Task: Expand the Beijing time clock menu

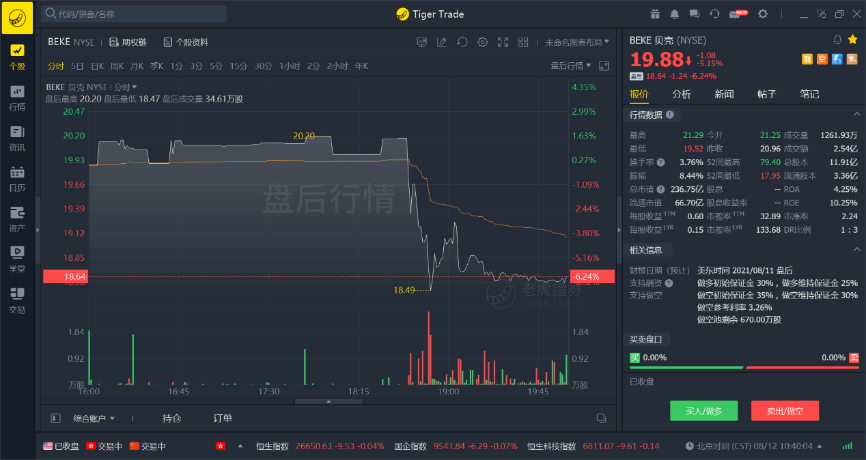Action: [820, 446]
